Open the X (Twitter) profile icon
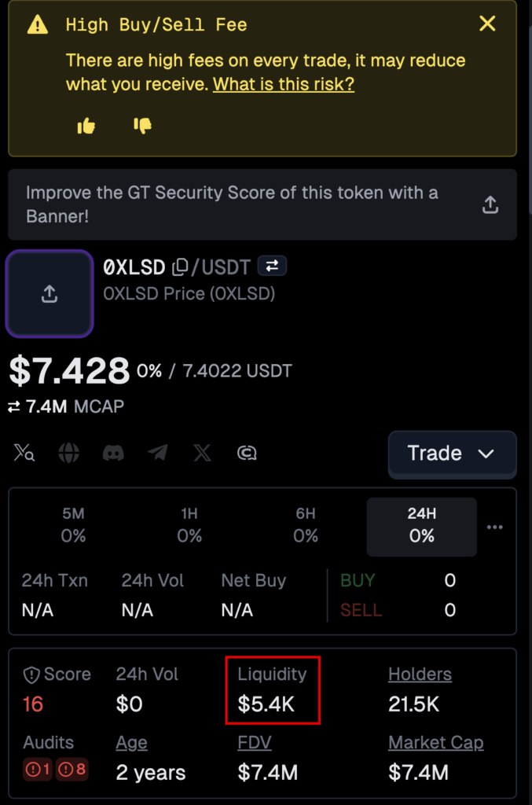 point(202,453)
